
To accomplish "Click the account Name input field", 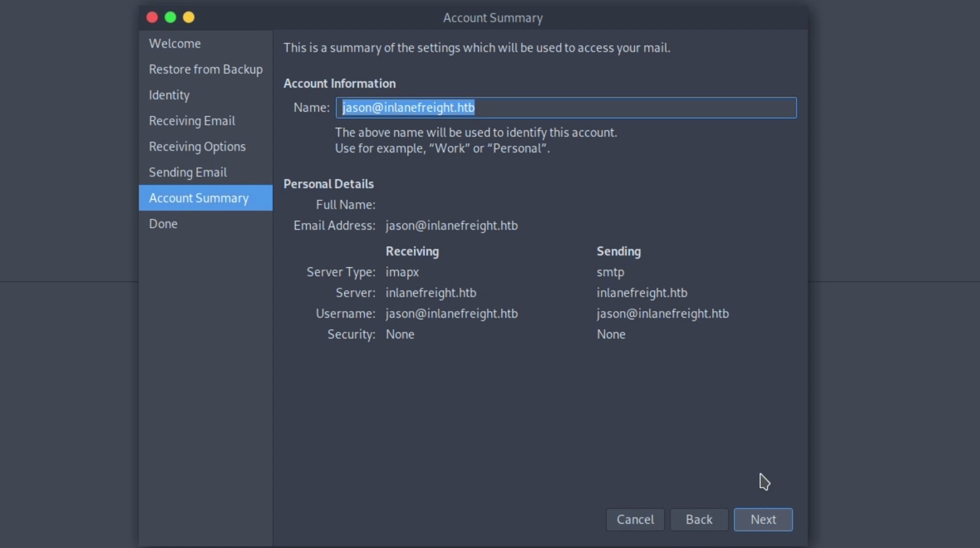I will pos(566,108).
